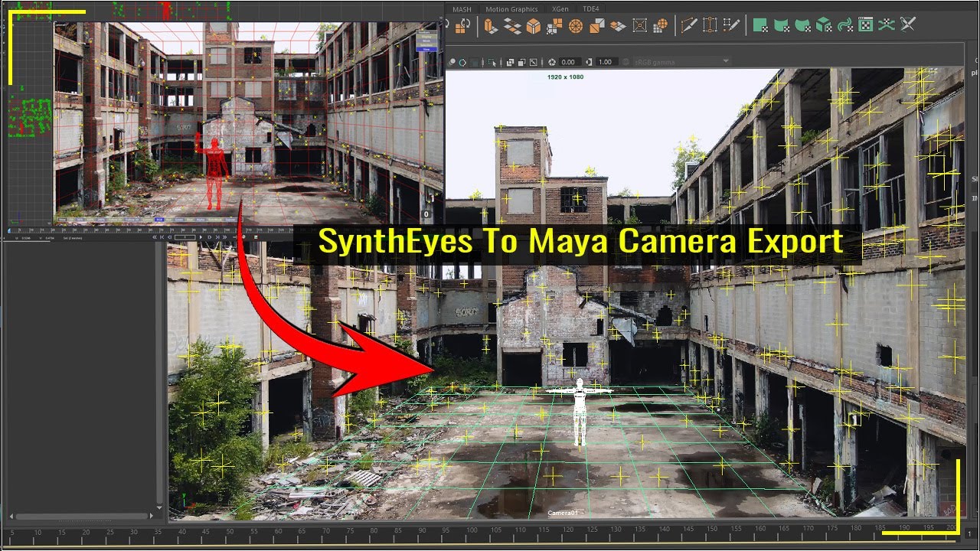Toggle the gamma icon beside 1.00
The image size is (980, 551).
[x=589, y=62]
